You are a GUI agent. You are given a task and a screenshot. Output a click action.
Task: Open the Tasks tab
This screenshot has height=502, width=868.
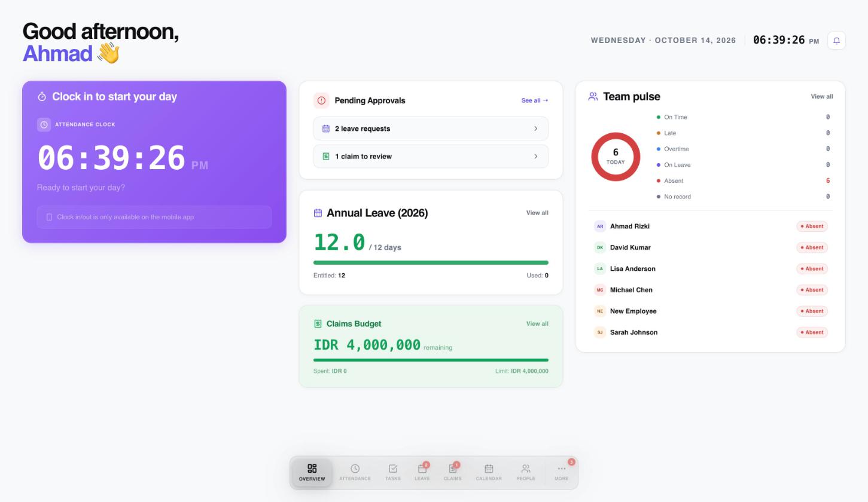(x=393, y=472)
